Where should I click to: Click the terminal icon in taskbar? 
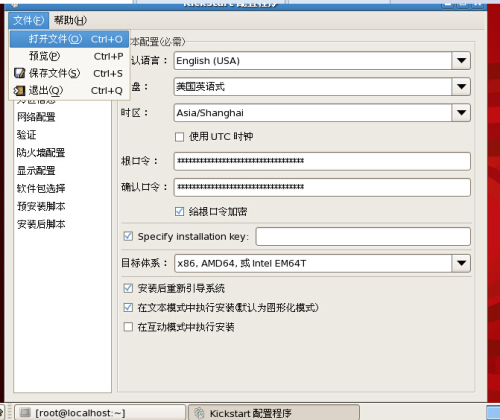[x=25, y=413]
